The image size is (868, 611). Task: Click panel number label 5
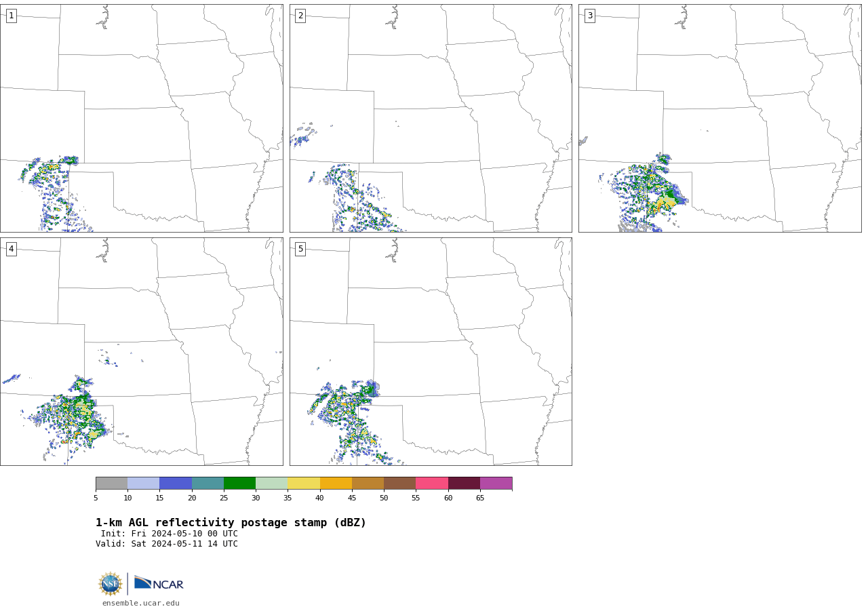click(x=300, y=249)
